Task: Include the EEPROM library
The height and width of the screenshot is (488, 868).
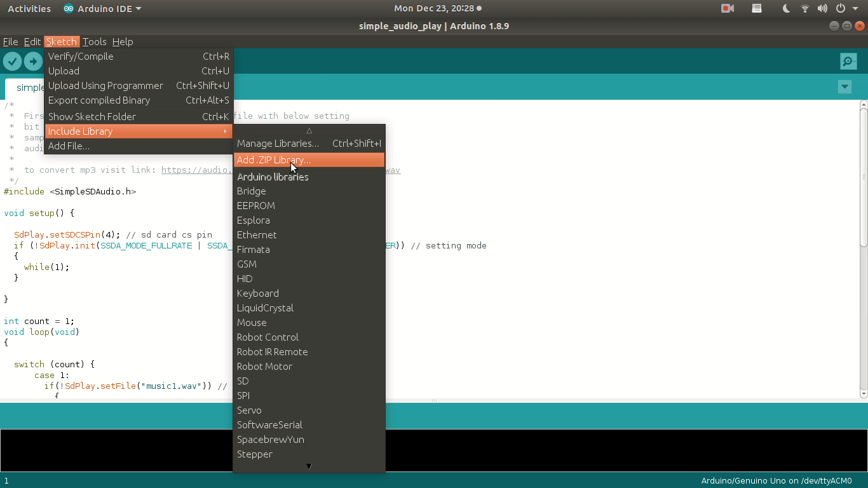Action: 309,206
